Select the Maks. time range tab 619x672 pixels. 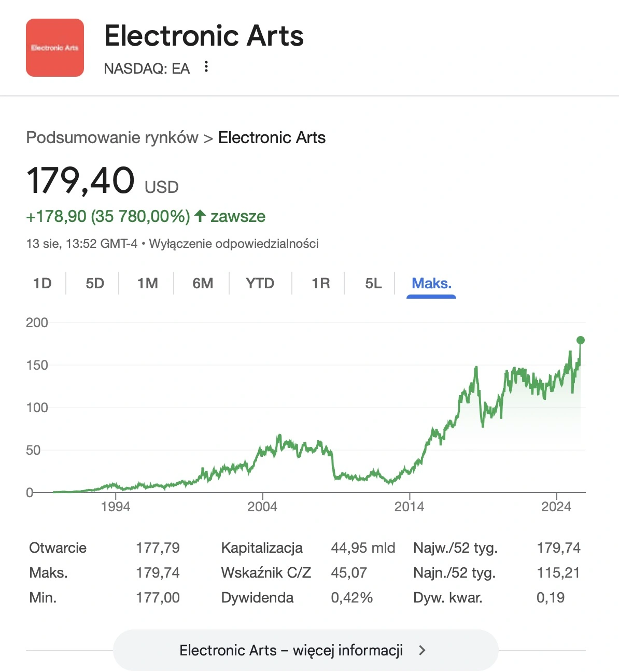pos(431,283)
